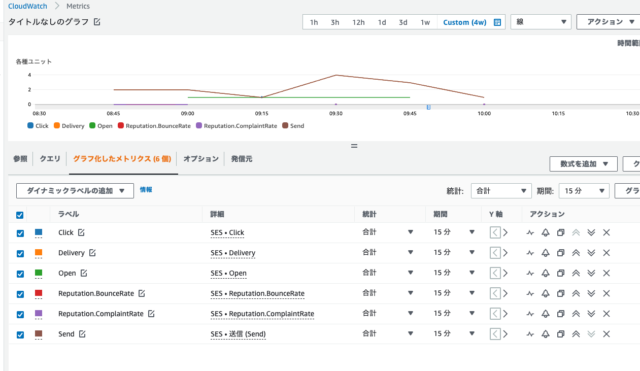Remove the Delivery metric row
This screenshot has height=371, width=640.
[607, 253]
